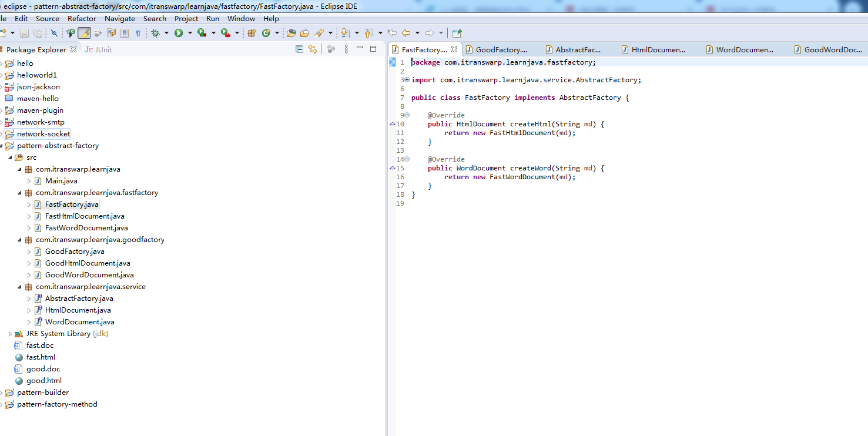This screenshot has height=436, width=868.
Task: Close the FastFactory editor tab X
Action: coord(454,50)
